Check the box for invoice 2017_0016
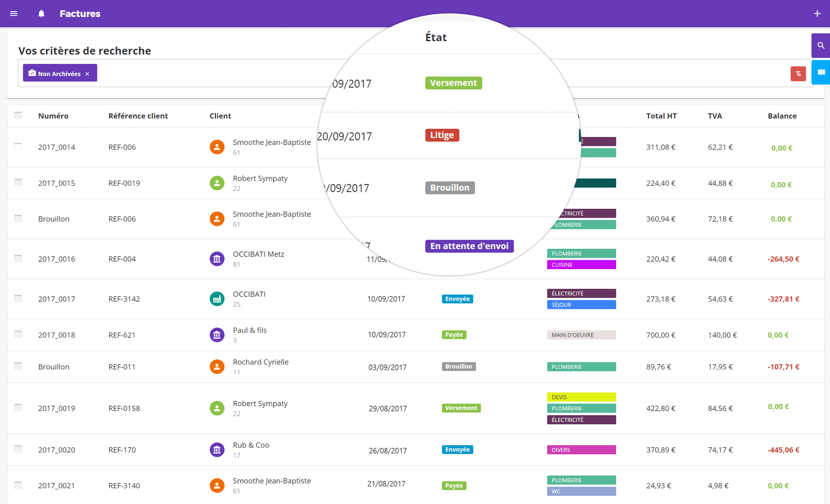This screenshot has height=504, width=830. pos(18,258)
